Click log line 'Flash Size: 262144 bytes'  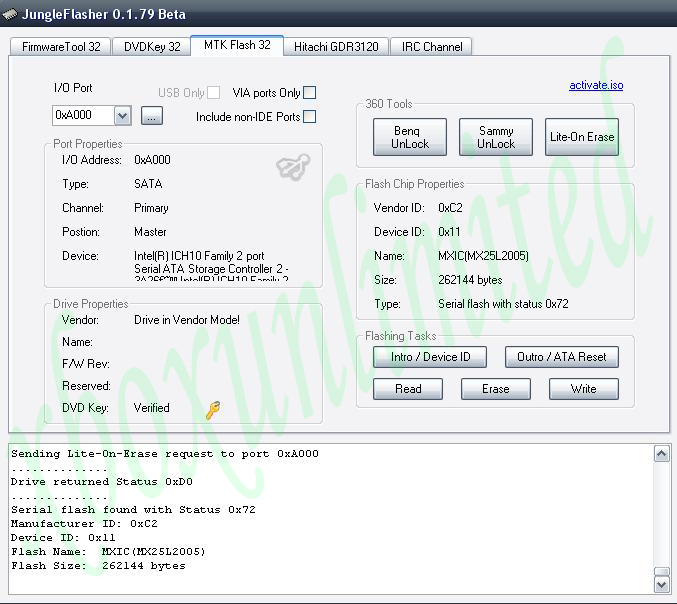click(98, 566)
